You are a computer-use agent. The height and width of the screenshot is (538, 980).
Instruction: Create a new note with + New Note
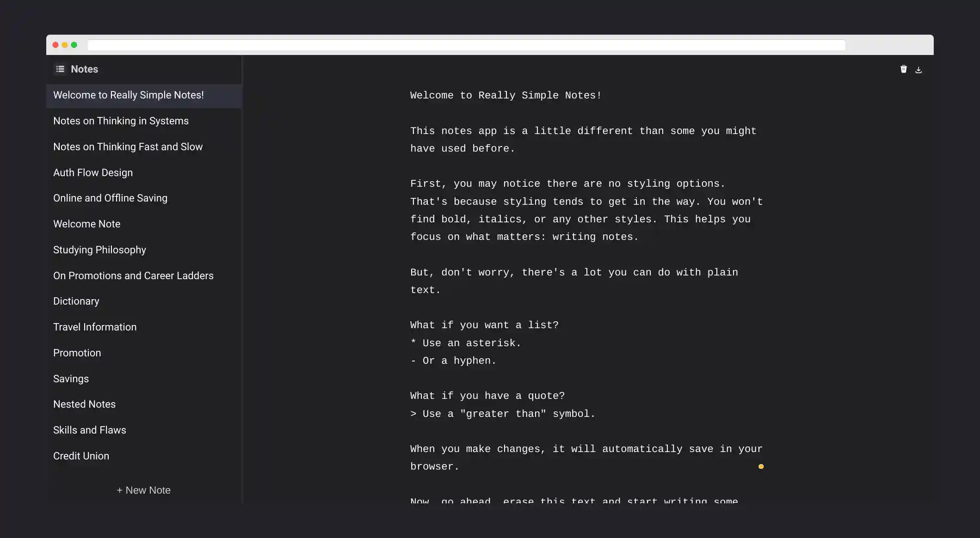tap(143, 490)
